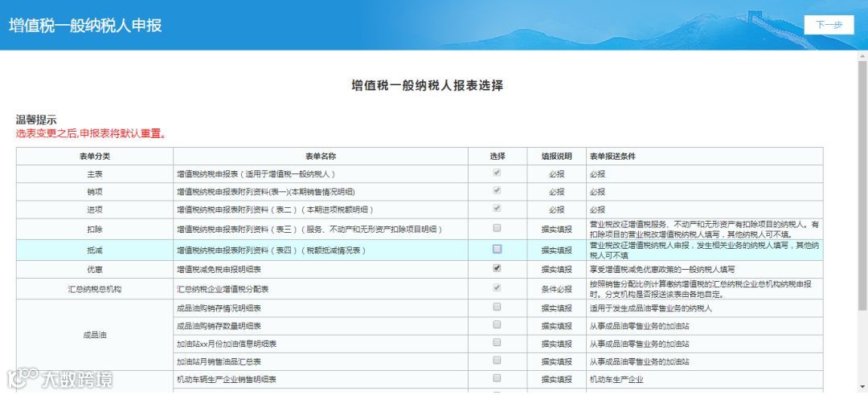Click condition text 机动车生产企业
868x395 pixels.
616,380
